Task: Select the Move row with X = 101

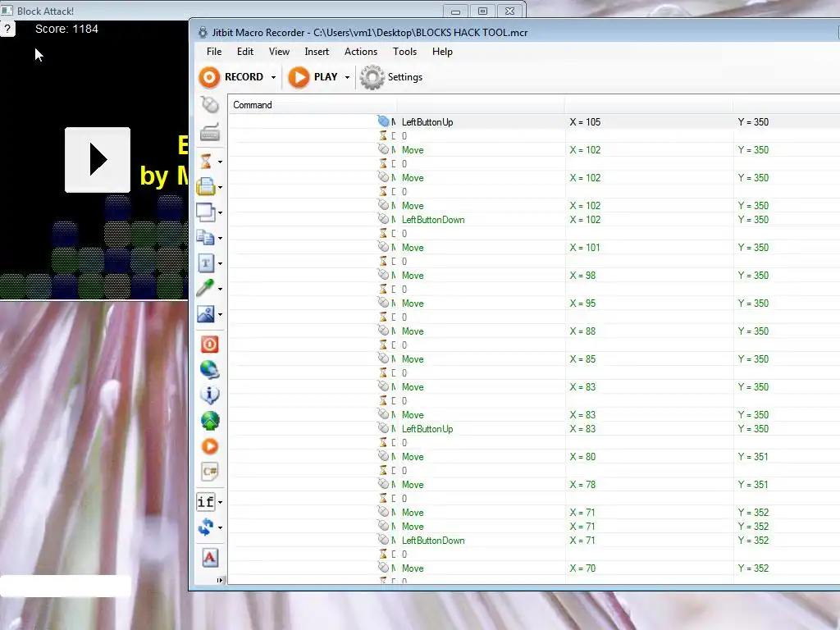Action: [533, 248]
